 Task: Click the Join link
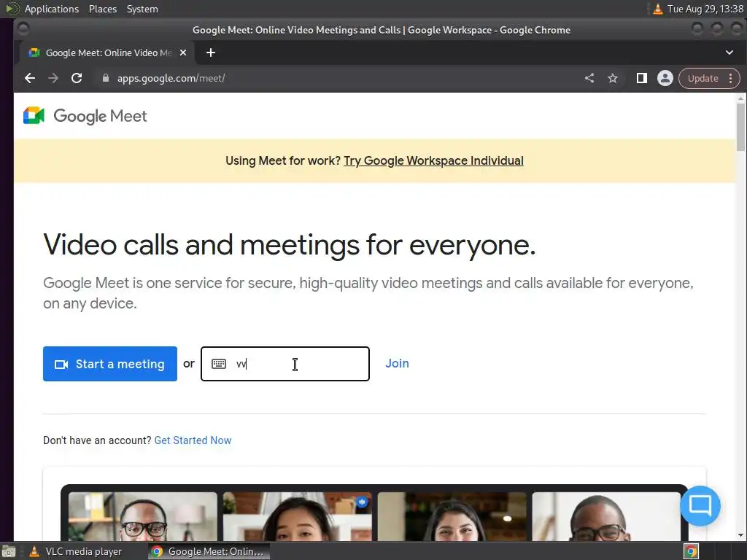[397, 363]
